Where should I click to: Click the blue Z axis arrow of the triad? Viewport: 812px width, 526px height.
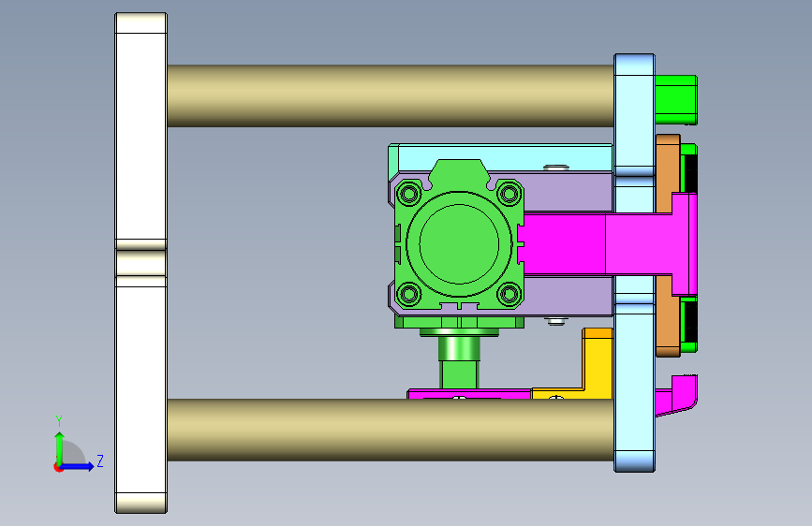tap(78, 466)
